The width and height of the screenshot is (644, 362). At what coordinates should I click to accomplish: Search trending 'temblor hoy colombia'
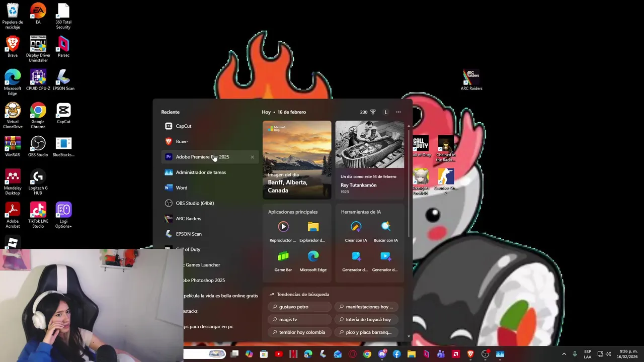click(300, 332)
